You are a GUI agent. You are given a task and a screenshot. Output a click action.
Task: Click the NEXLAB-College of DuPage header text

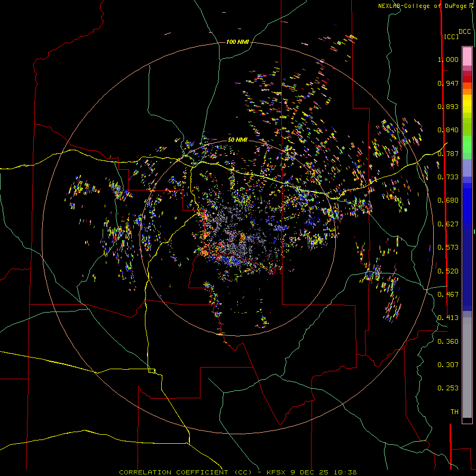click(x=422, y=6)
